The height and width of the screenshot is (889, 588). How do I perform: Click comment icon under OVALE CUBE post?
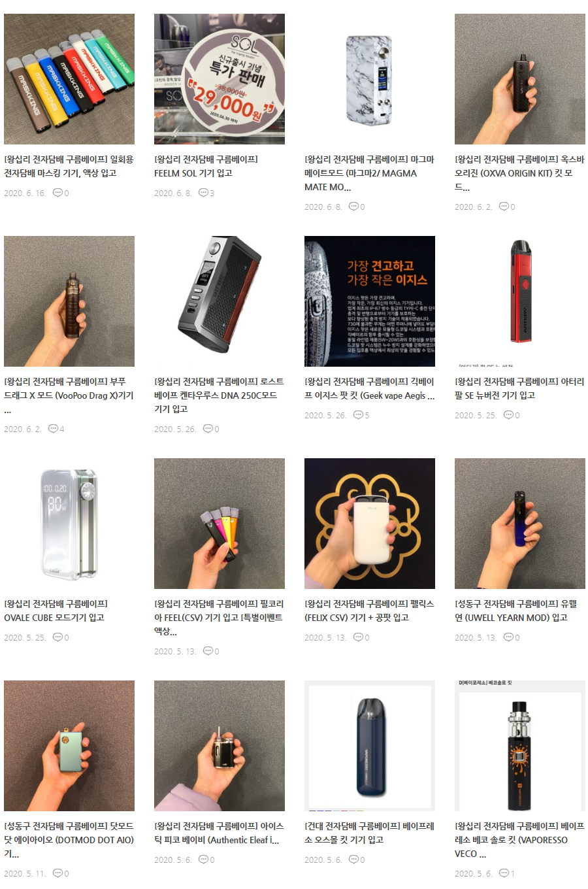tap(57, 637)
